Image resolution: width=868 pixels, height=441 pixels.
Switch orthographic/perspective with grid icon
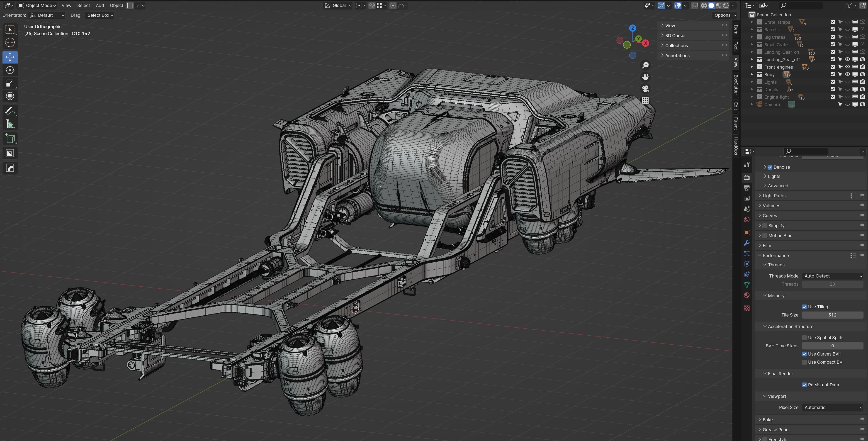point(645,100)
